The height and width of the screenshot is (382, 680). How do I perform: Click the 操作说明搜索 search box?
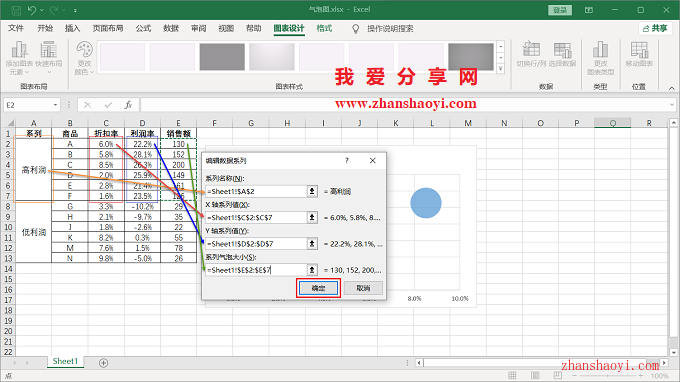[x=390, y=29]
